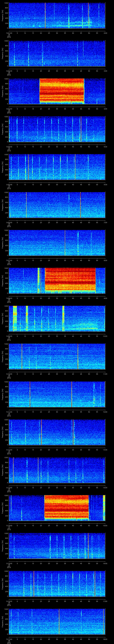Click the '5:01:00' time axis label
The image size is (114, 644).
pos(9,33)
